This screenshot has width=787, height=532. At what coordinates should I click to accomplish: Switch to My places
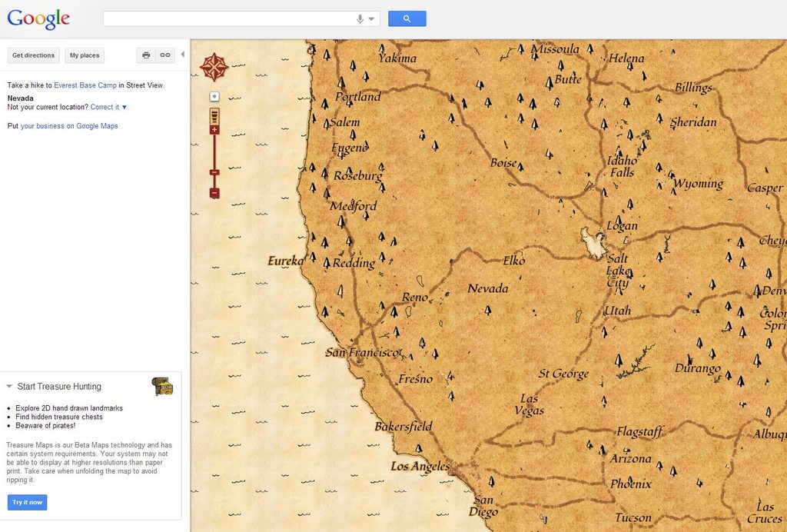(85, 55)
